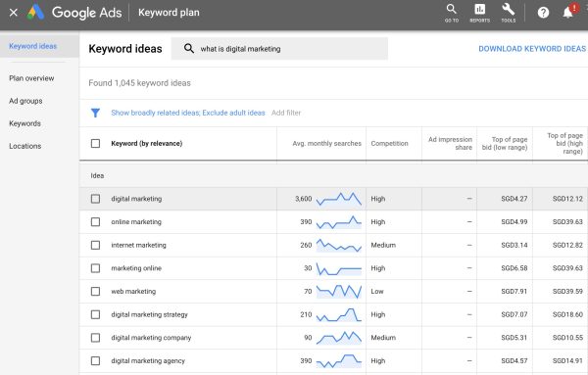Click Add filter

pyautogui.click(x=286, y=113)
